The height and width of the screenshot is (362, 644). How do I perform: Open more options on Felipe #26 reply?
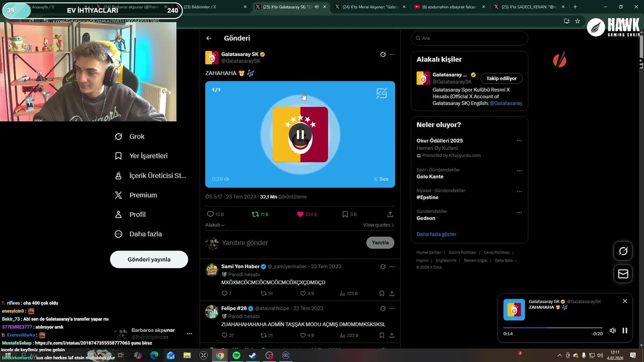click(x=392, y=308)
